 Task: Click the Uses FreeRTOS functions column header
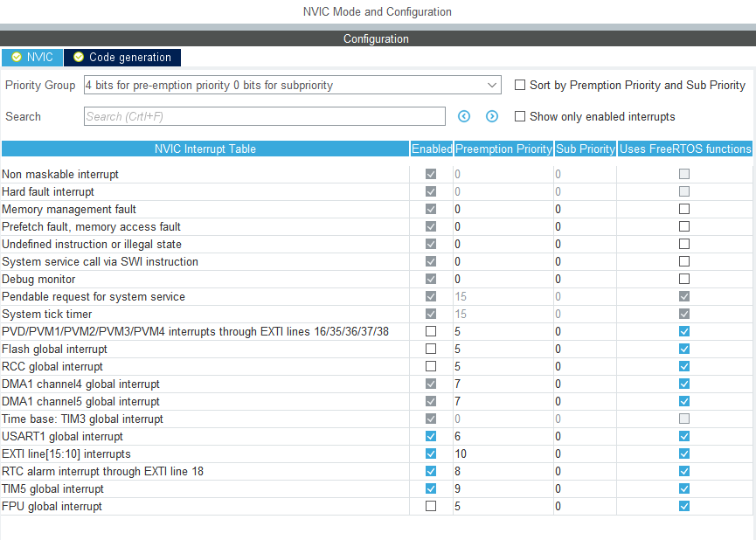coord(685,149)
